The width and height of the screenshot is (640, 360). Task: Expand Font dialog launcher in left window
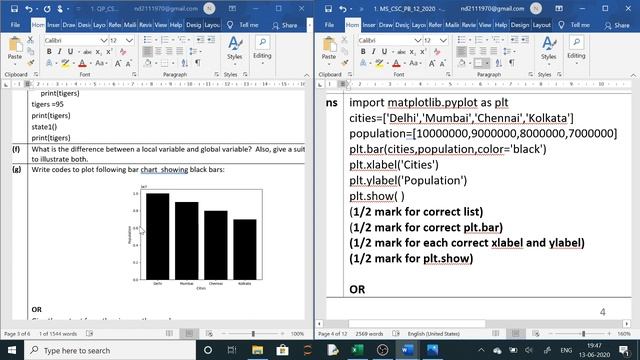[x=134, y=74]
